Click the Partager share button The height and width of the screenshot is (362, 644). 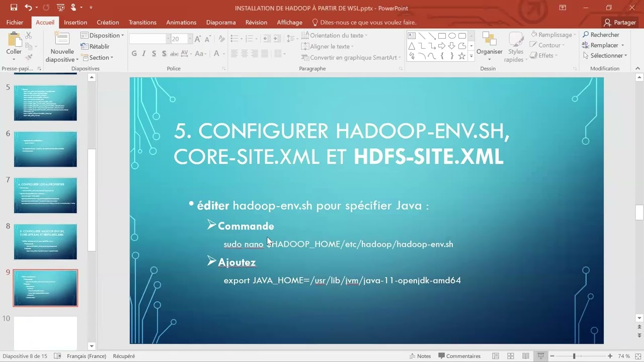tap(620, 22)
